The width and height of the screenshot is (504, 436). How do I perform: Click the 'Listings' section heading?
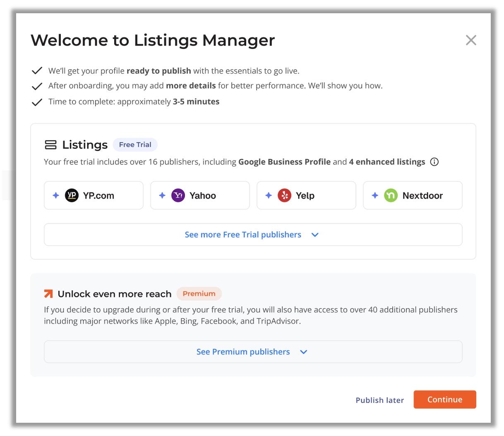pyautogui.click(x=85, y=145)
